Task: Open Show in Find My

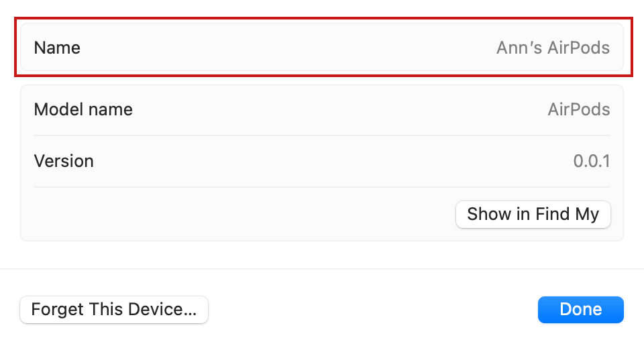Action: click(533, 215)
